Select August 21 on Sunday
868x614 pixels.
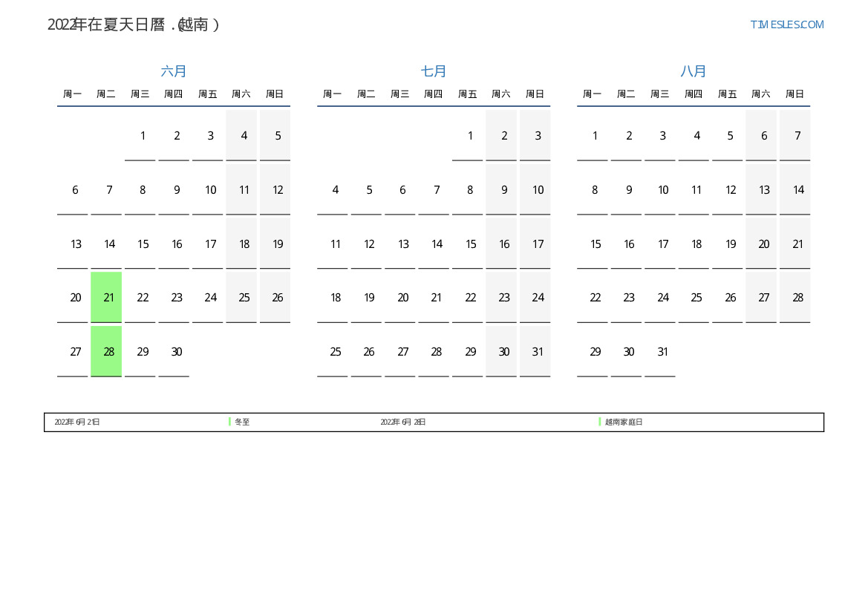tap(795, 244)
